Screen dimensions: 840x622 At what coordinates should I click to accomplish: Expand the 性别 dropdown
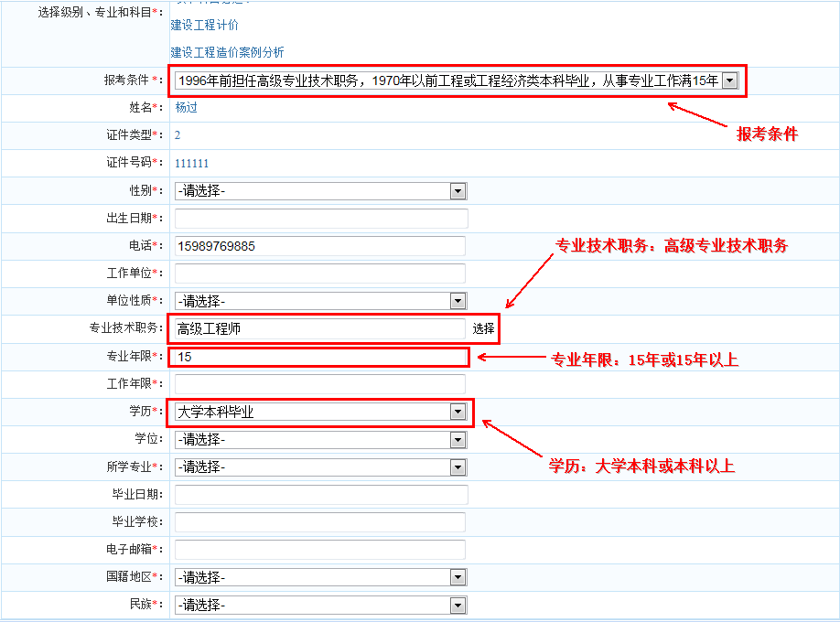click(x=320, y=191)
